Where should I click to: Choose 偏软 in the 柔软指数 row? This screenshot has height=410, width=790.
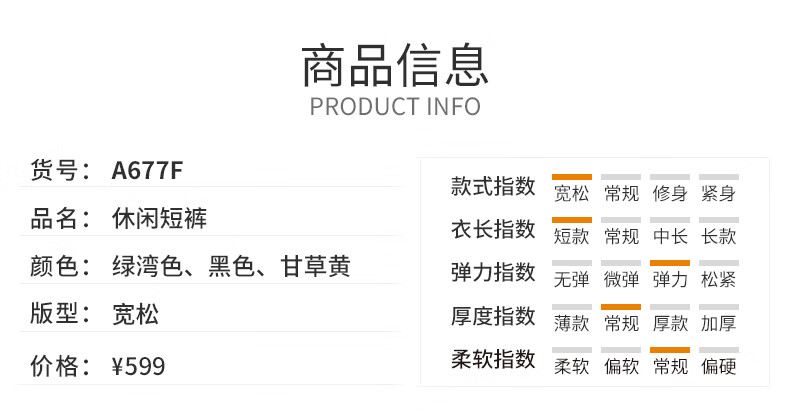point(621,366)
